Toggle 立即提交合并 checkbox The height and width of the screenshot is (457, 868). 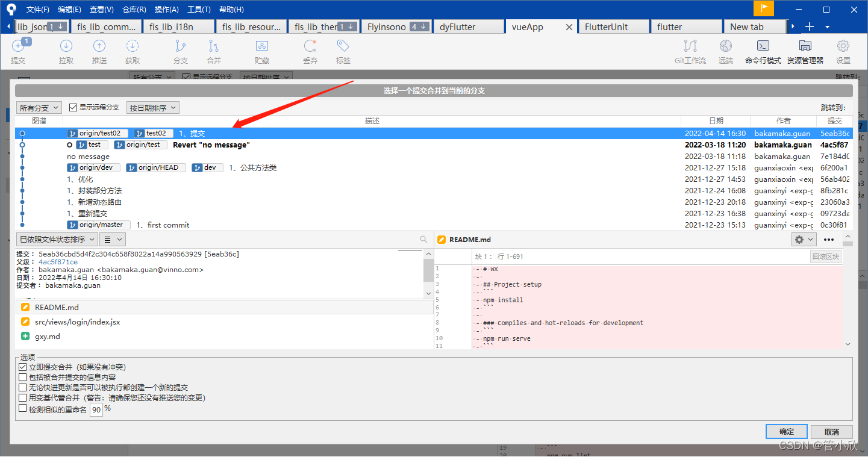coord(23,367)
